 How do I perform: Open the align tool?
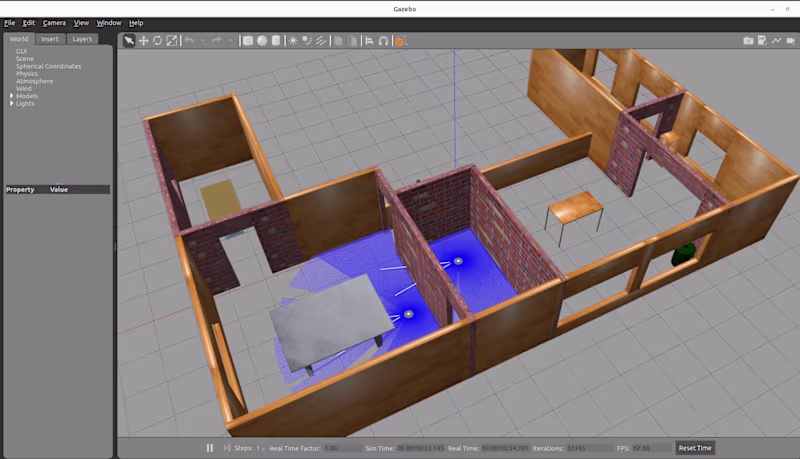pyautogui.click(x=369, y=41)
